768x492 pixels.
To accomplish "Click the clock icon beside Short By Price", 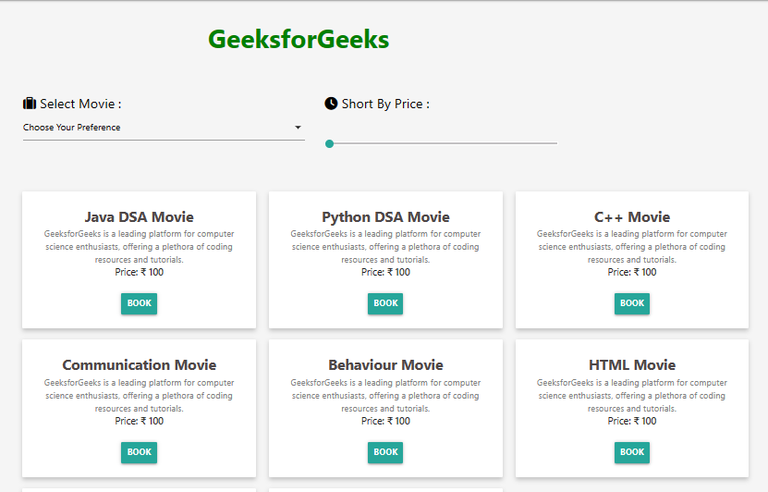I will tap(331, 103).
